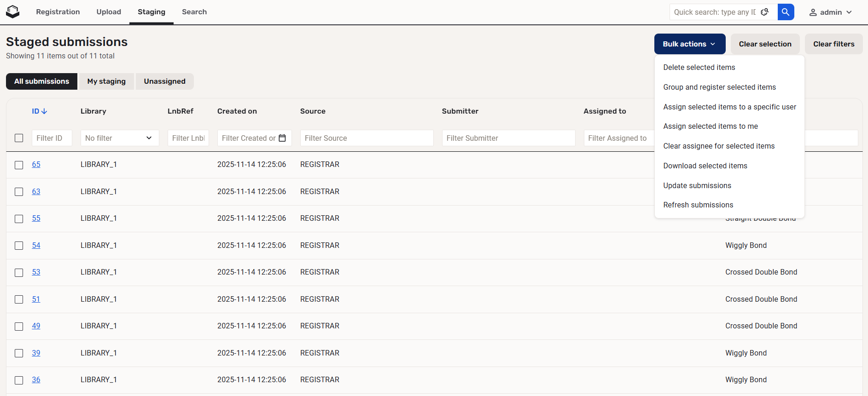The height and width of the screenshot is (396, 868).
Task: Click the admin user profile icon
Action: 813,12
